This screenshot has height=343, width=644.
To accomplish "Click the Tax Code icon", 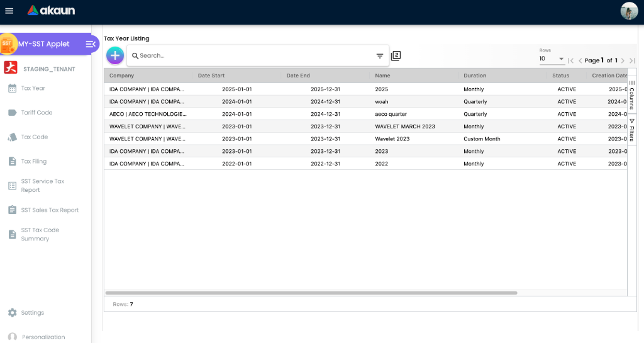I will point(13,137).
